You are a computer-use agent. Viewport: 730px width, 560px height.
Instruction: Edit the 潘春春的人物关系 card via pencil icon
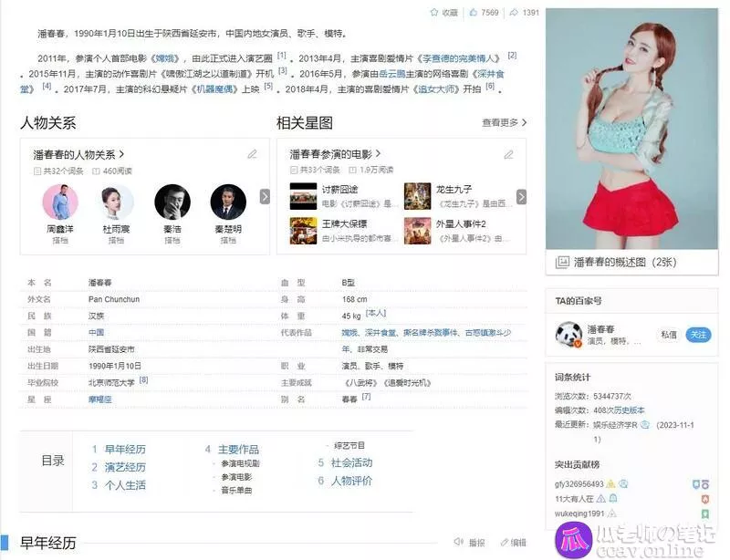tap(253, 154)
